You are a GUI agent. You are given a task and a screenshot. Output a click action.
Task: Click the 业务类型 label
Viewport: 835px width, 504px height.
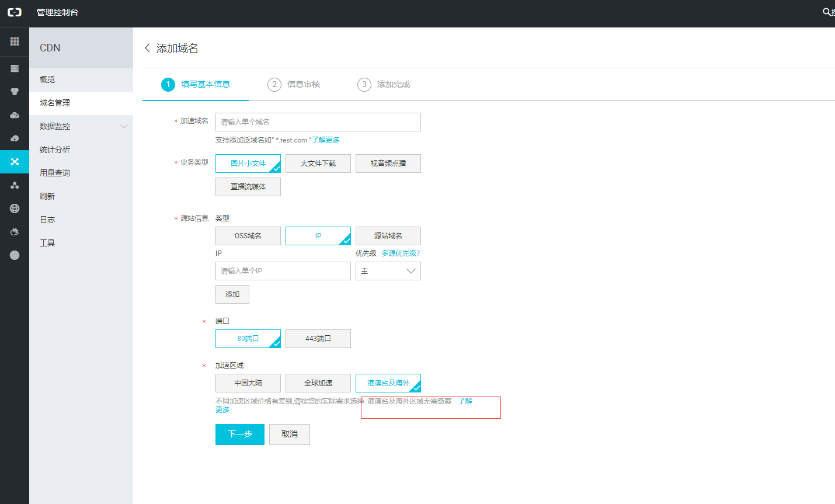194,162
